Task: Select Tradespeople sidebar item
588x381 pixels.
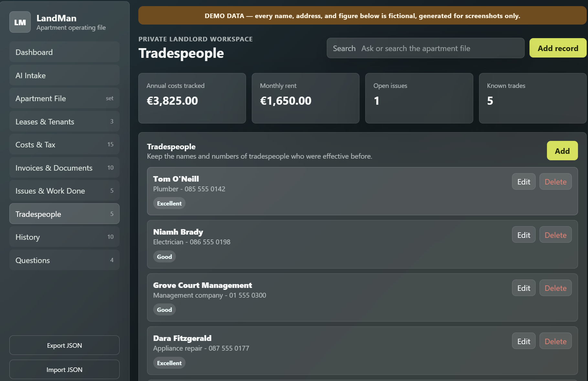Action: coord(64,214)
